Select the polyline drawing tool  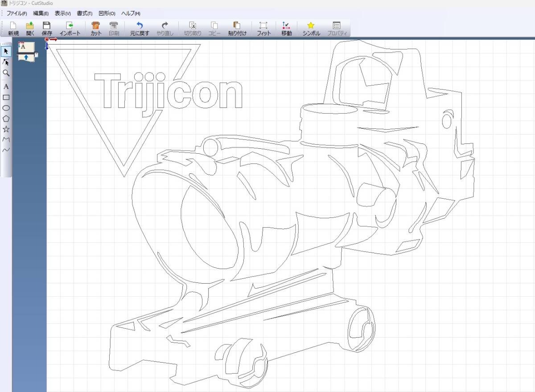(x=6, y=140)
